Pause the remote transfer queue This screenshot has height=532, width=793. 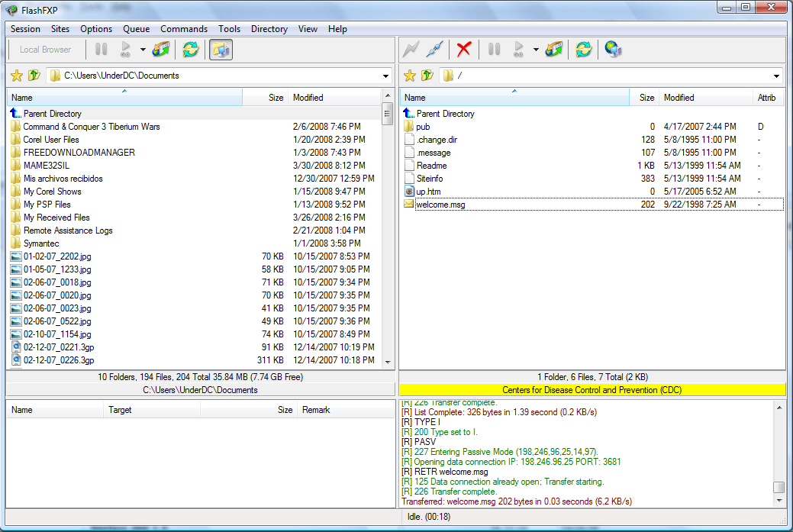coord(493,48)
